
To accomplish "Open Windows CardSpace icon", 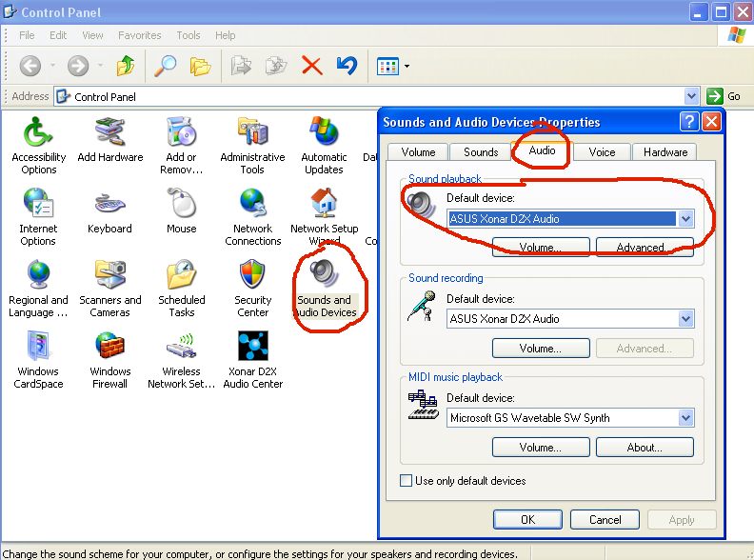I will (x=38, y=359).
